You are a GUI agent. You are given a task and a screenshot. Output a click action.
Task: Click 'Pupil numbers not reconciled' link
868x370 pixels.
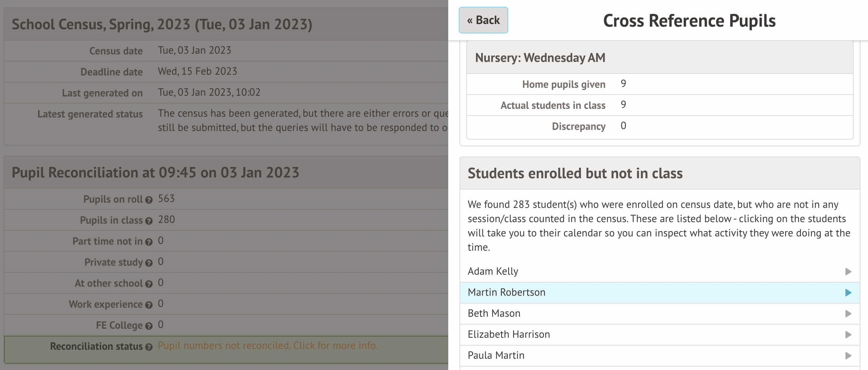click(268, 346)
